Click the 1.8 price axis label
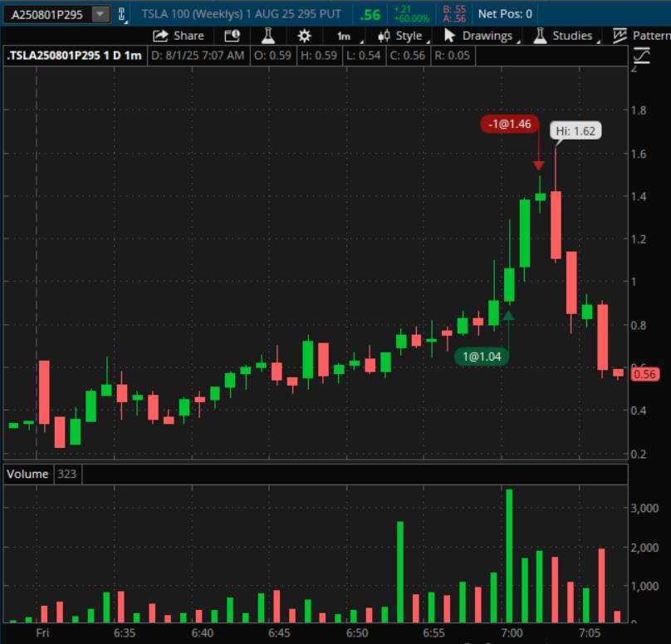671x644 pixels. tap(639, 111)
